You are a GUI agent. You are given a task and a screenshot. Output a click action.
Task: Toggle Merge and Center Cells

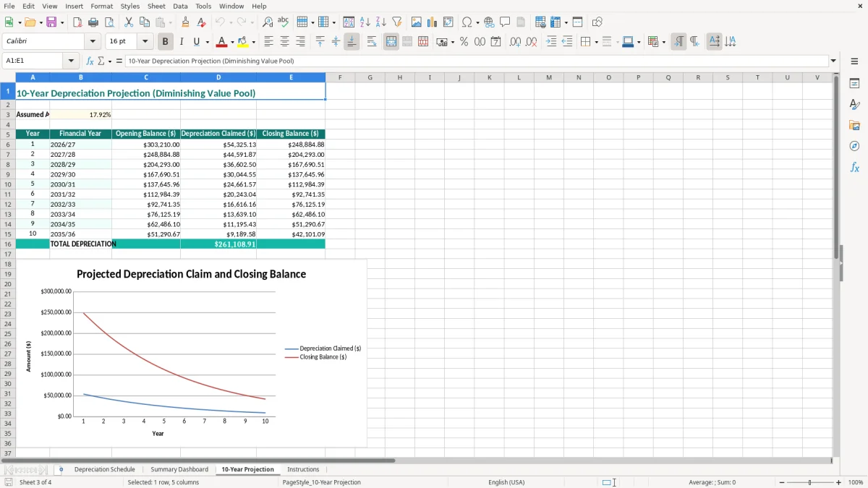tap(391, 42)
